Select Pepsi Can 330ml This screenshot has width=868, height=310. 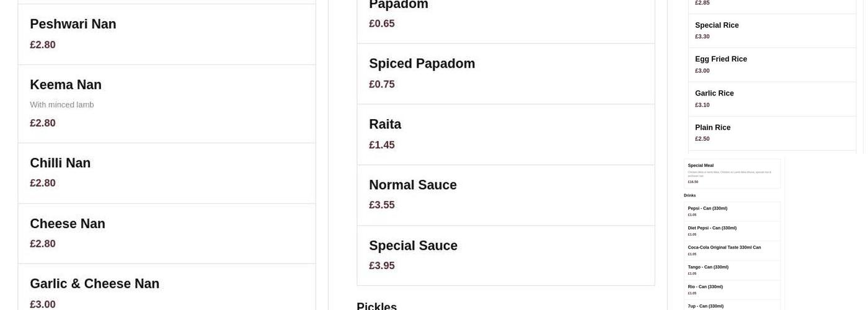[x=732, y=211]
